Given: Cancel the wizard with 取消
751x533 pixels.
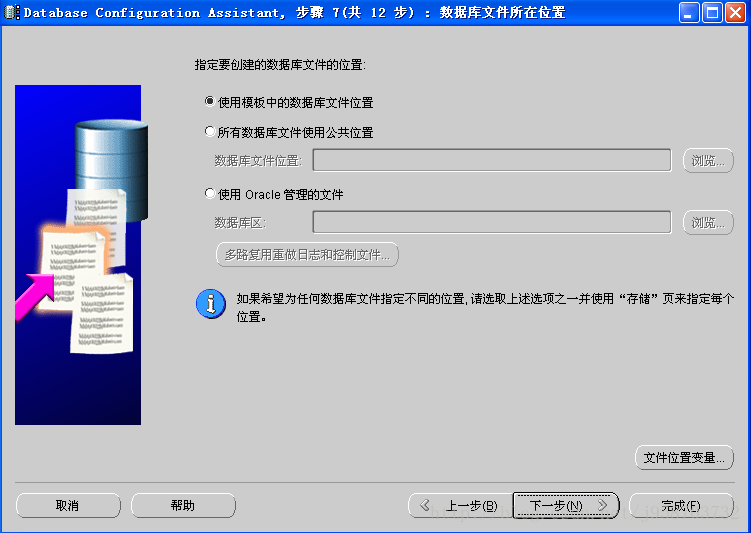Looking at the screenshot, I should pos(68,505).
